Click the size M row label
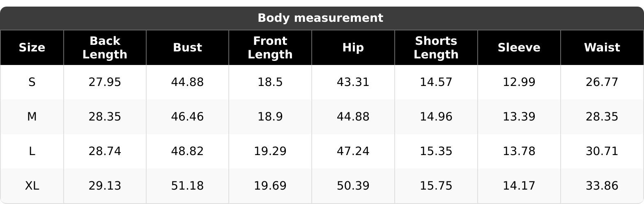Viewport: 644px width, 204px height. [x=32, y=117]
